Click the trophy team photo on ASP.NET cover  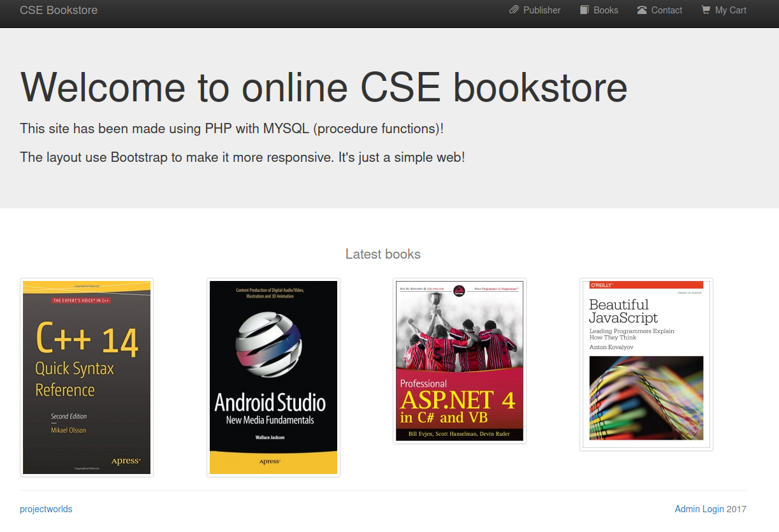point(460,331)
